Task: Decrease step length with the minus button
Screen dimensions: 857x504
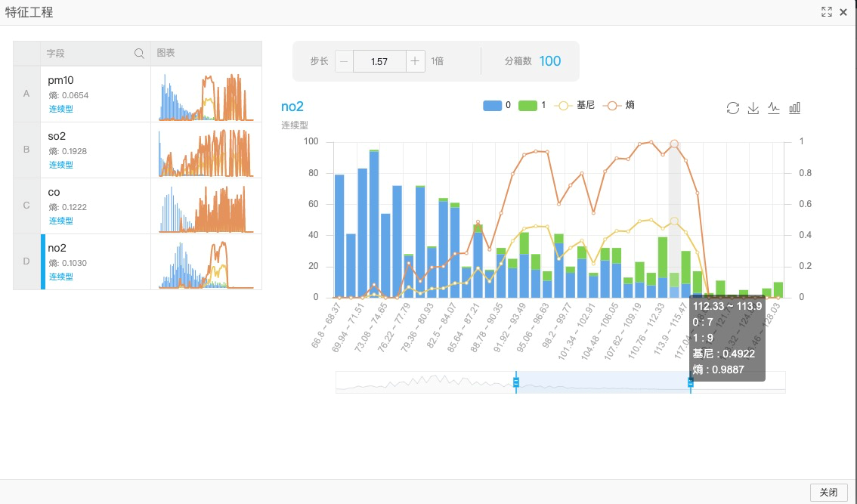Action: point(344,61)
